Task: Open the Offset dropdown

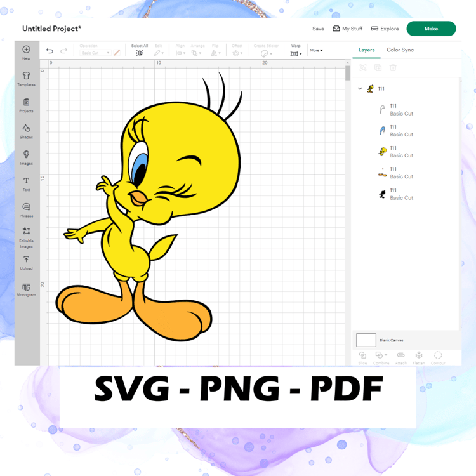Action: pyautogui.click(x=237, y=53)
